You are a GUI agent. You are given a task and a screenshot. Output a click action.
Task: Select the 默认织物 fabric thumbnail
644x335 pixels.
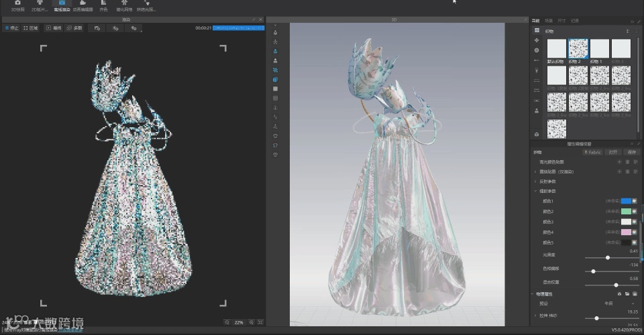(x=556, y=49)
